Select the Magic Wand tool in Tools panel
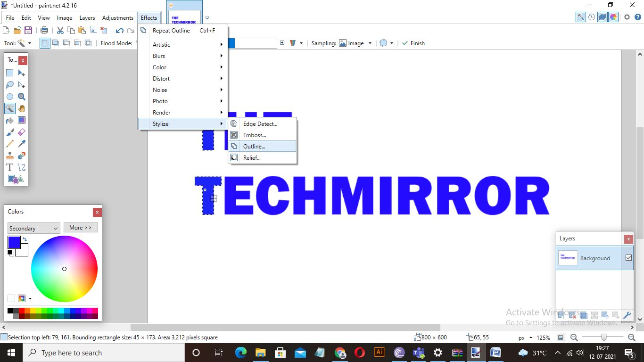Viewport: 644px width, 362px height. (10, 108)
